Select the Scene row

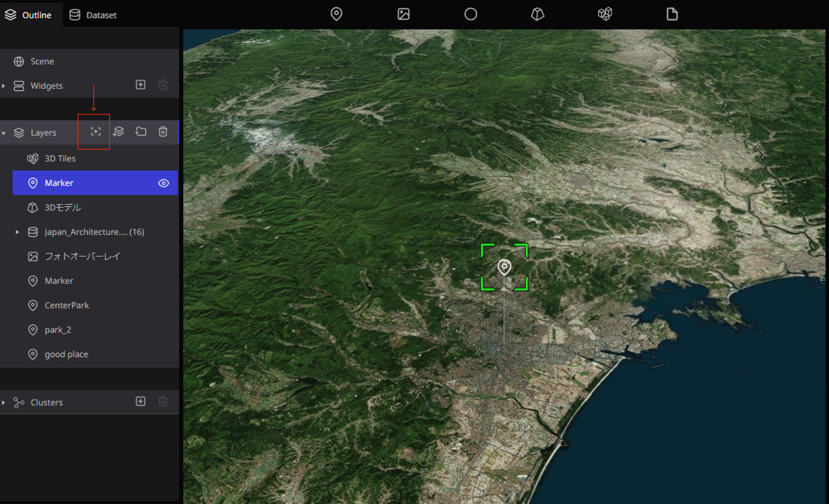pyautogui.click(x=90, y=61)
